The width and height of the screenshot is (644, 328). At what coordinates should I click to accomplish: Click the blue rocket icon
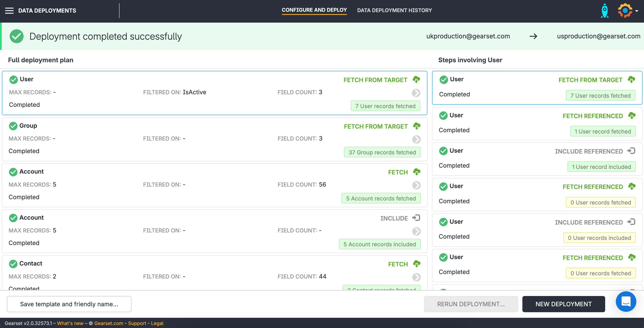point(605,10)
